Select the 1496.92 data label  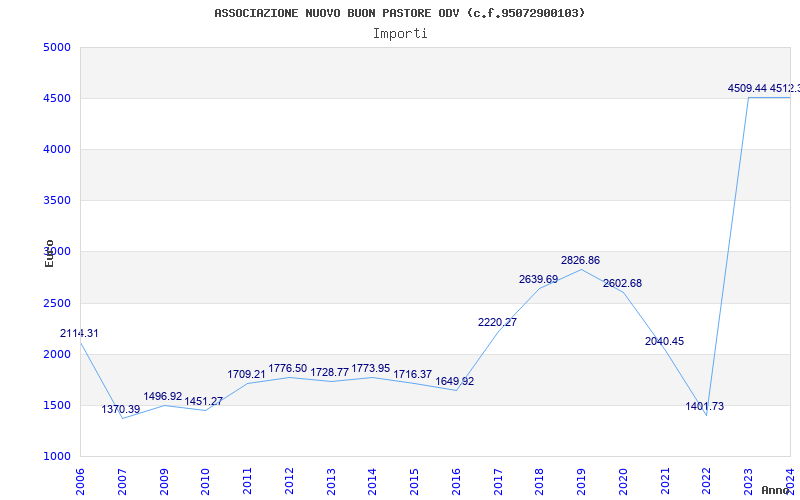tap(162, 396)
